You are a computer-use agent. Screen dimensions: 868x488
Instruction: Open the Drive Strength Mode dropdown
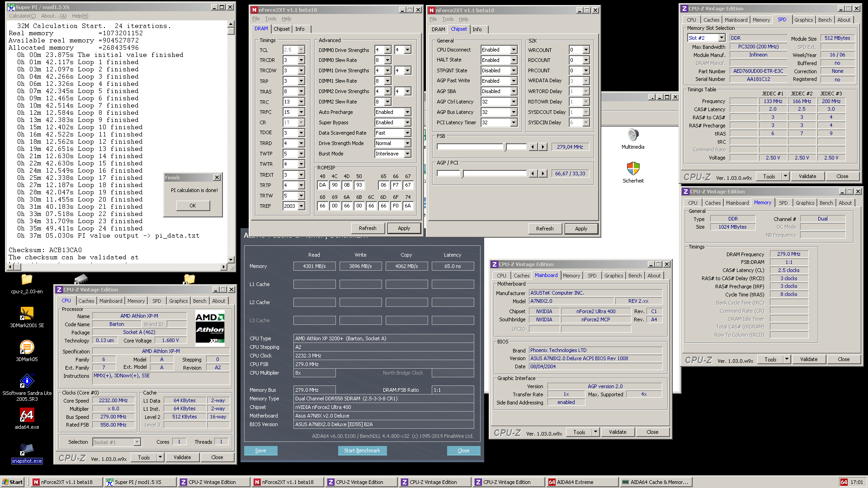407,143
